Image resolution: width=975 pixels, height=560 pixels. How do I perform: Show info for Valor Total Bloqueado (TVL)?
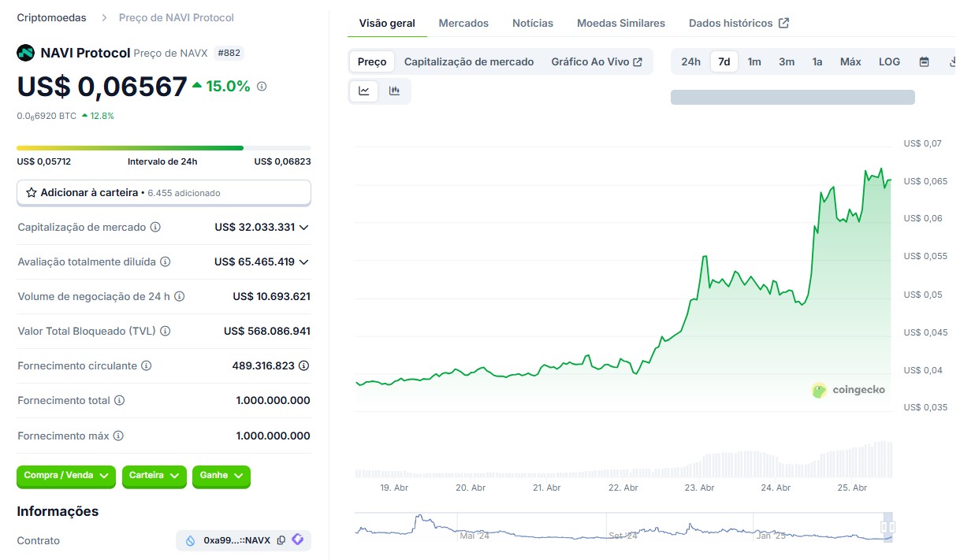tap(165, 331)
